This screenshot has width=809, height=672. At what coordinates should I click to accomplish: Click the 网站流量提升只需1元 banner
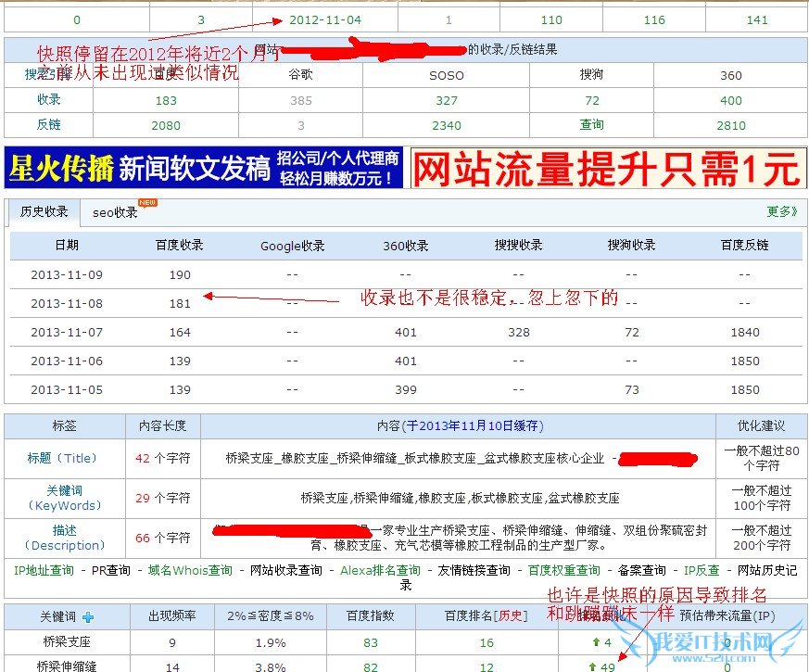click(x=606, y=169)
